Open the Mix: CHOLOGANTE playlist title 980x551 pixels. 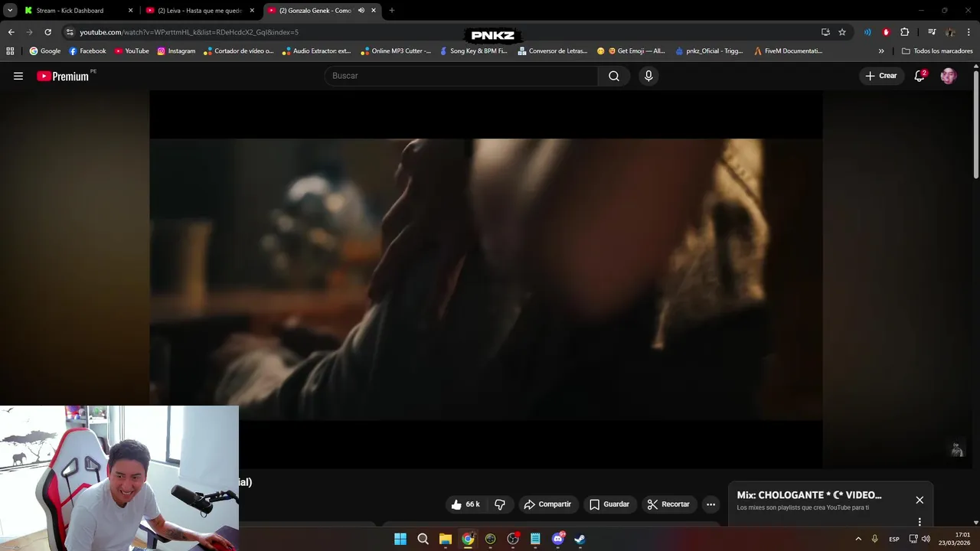pyautogui.click(x=809, y=495)
